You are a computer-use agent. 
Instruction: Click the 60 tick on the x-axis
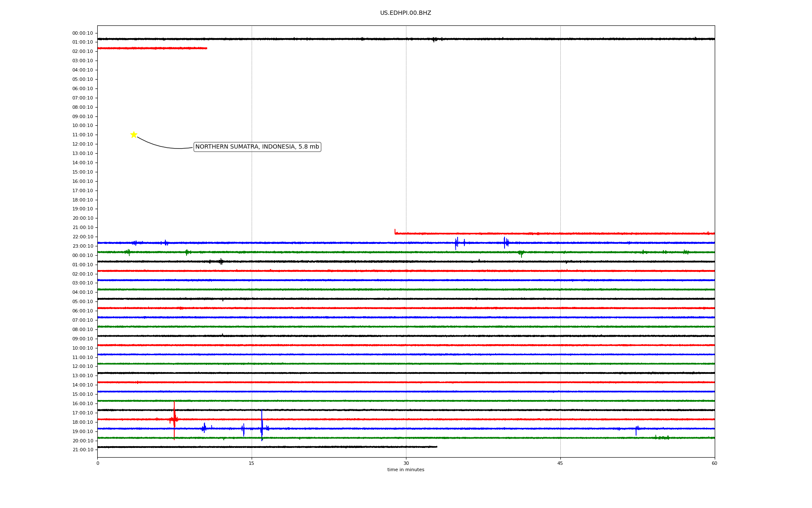714,463
